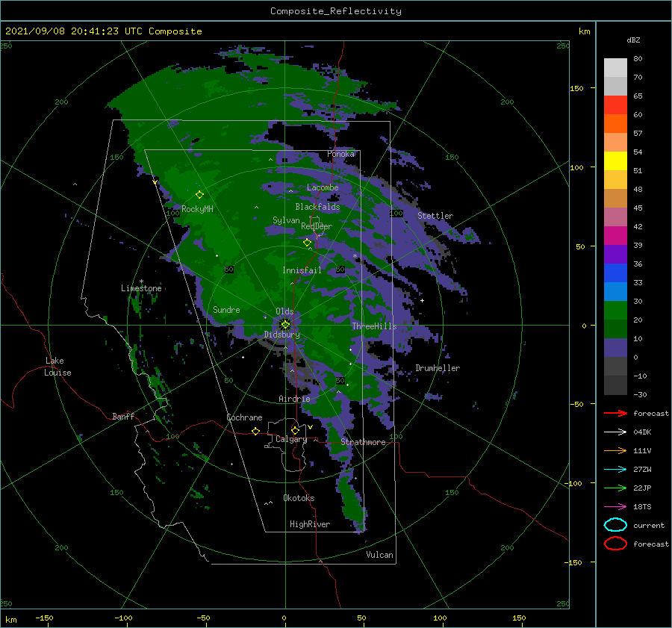
Task: Click the radar center marker near Olds
Action: (285, 325)
